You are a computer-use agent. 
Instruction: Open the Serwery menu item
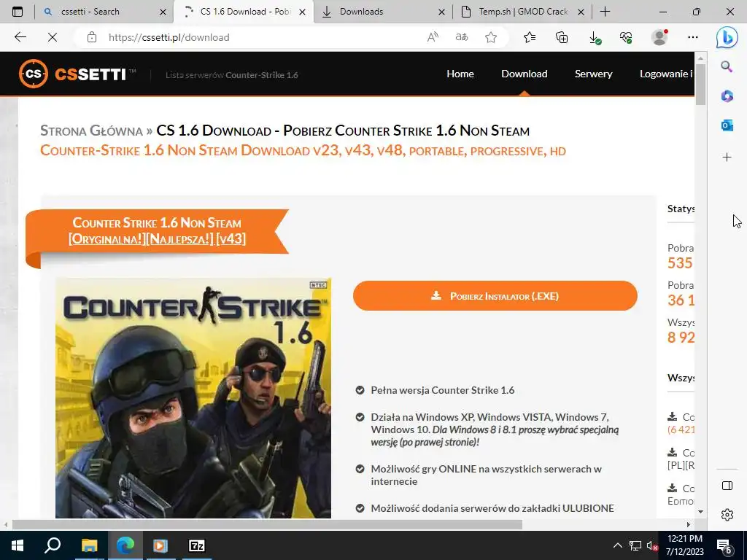tap(593, 74)
